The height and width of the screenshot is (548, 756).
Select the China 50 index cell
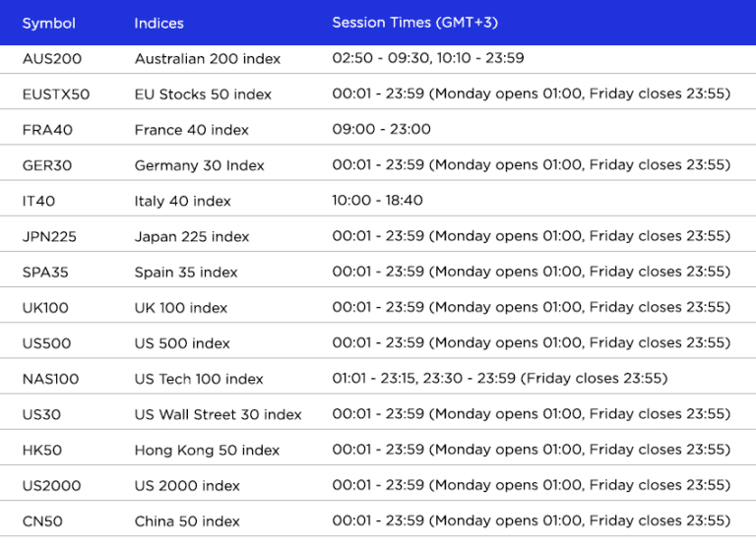click(187, 521)
